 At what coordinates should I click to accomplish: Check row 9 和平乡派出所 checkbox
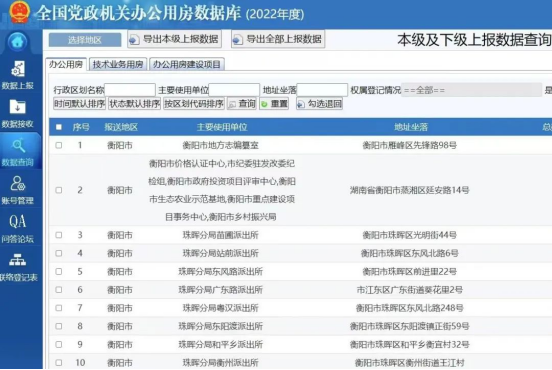pyautogui.click(x=59, y=345)
